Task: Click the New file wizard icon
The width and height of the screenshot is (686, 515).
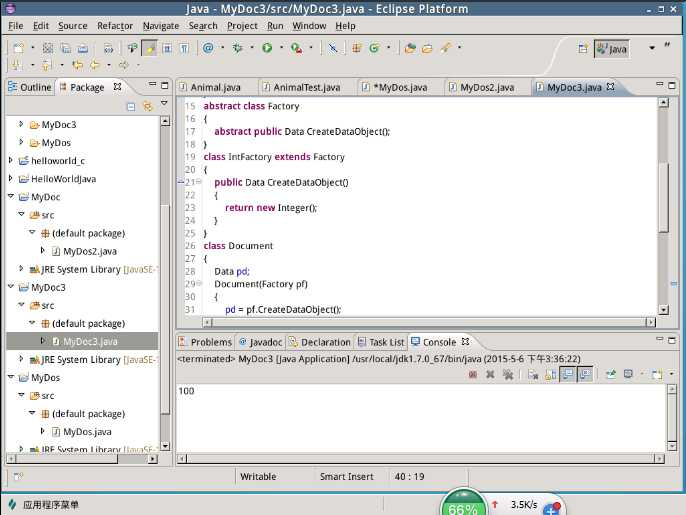Action: coord(18,48)
